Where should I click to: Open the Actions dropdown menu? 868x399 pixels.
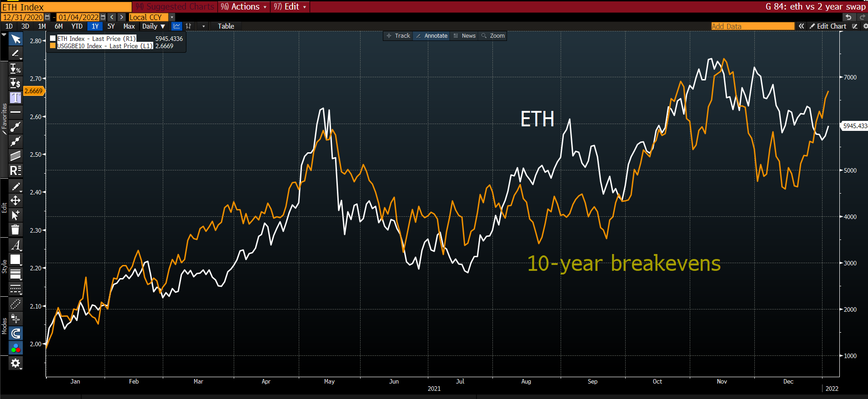pos(244,7)
